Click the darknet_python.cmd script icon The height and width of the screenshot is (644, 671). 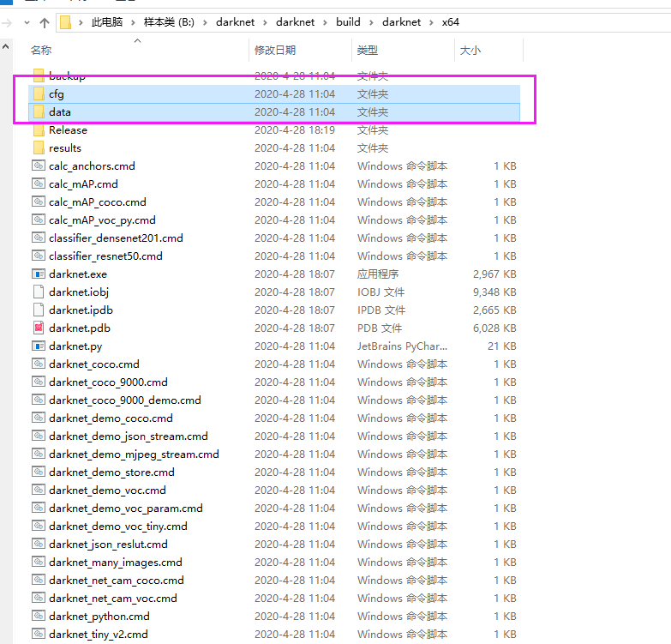point(39,616)
